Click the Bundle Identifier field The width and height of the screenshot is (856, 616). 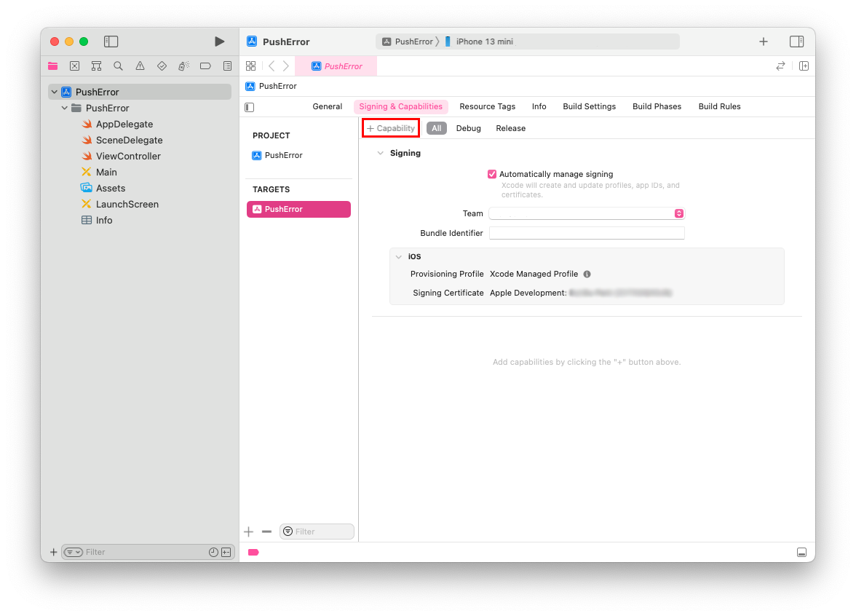tap(587, 233)
